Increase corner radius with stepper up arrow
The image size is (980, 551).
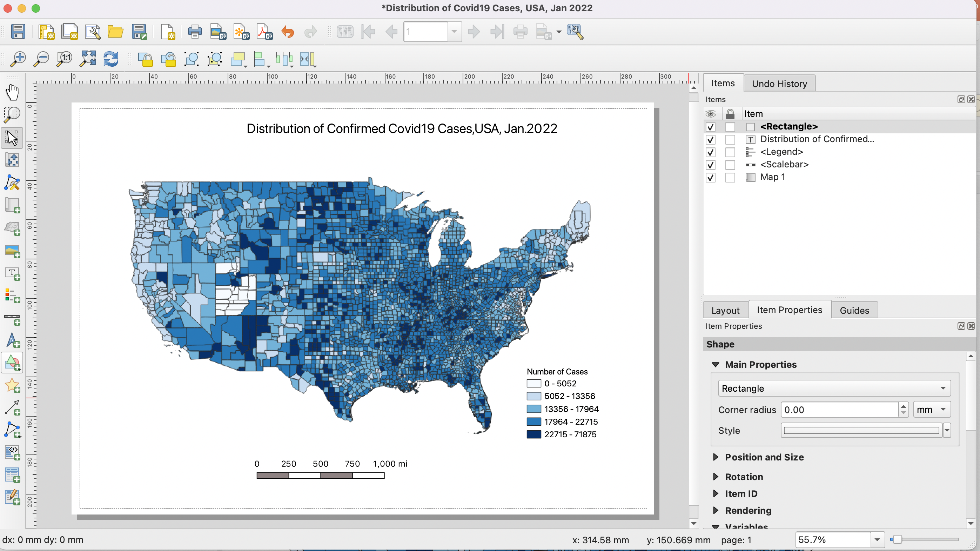pyautogui.click(x=903, y=406)
